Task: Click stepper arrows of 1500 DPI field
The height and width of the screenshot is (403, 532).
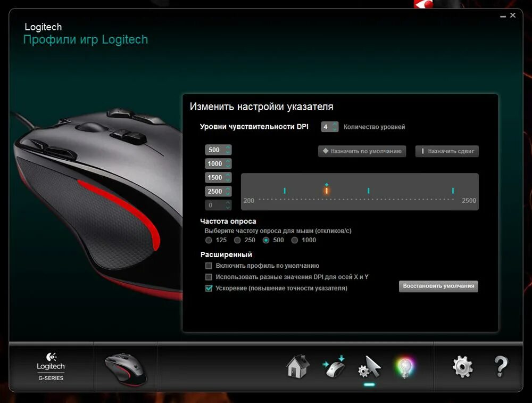Action: [x=228, y=178]
